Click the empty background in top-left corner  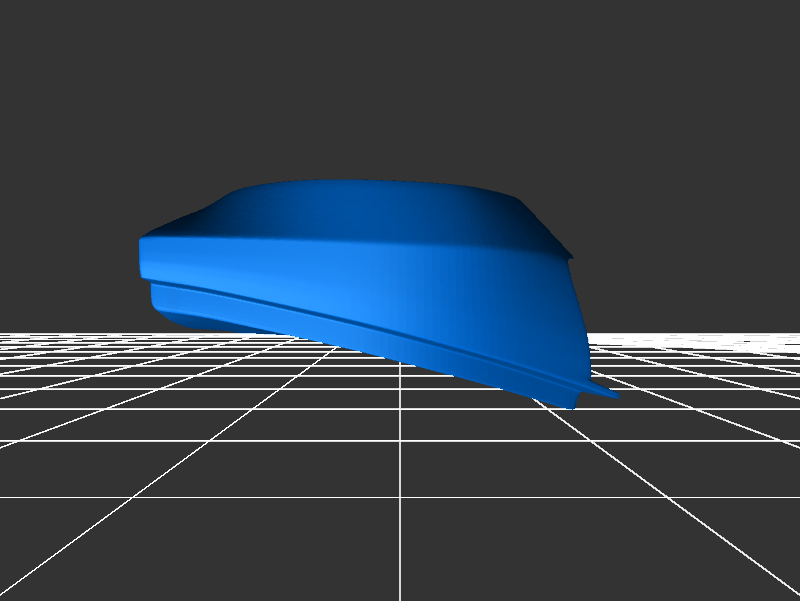click(x=40, y=40)
